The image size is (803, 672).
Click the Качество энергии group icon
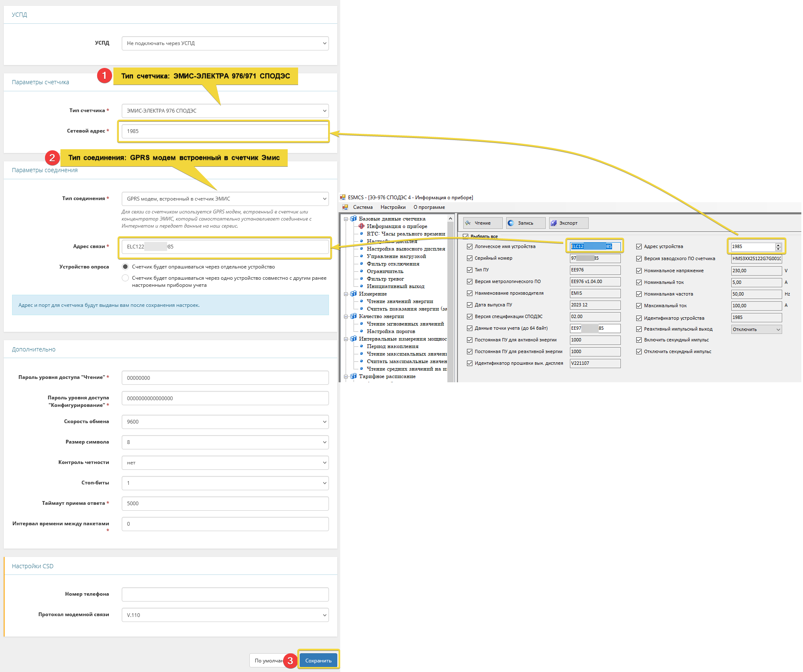pos(354,316)
